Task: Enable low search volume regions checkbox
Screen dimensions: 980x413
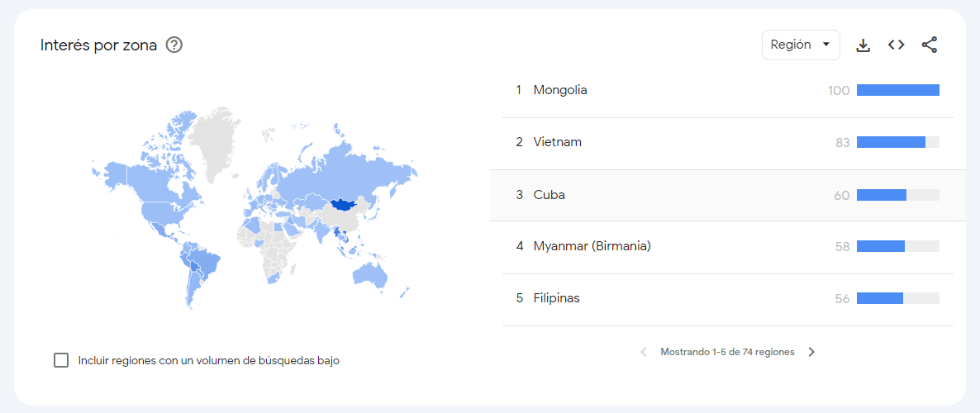Action: tap(61, 360)
